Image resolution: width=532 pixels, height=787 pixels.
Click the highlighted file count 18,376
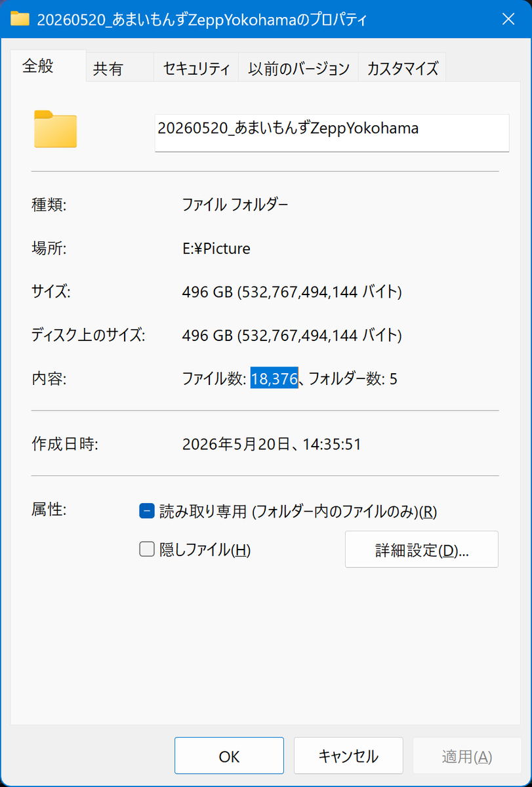coord(274,378)
